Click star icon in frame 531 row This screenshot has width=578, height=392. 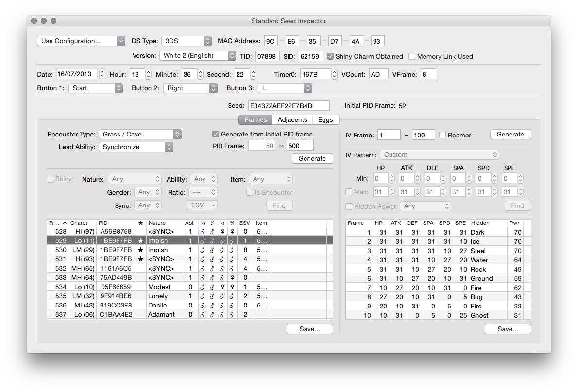coord(140,259)
